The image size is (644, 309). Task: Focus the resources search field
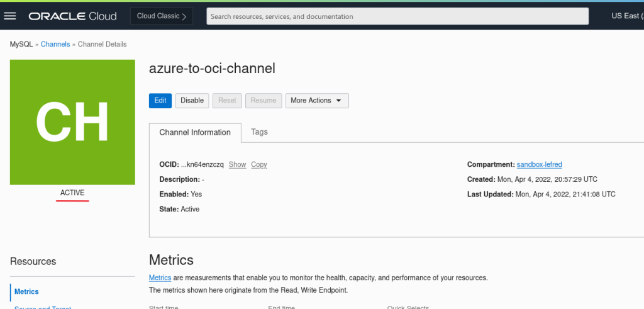click(397, 16)
